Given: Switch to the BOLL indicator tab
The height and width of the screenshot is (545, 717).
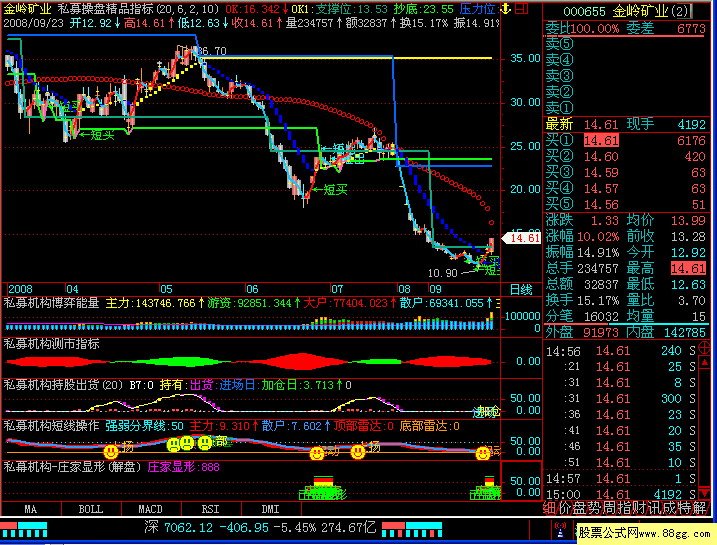Looking at the screenshot, I should point(91,509).
